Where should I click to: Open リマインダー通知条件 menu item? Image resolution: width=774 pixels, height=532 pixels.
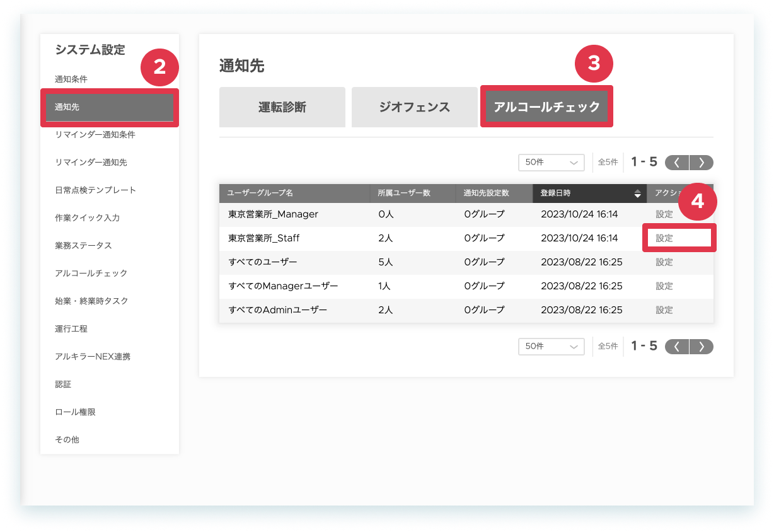95,135
